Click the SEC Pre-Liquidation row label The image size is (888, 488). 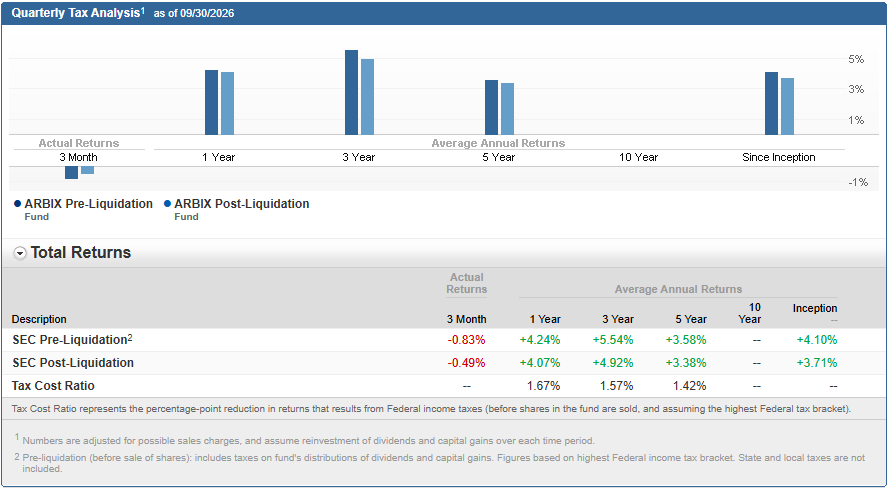pos(72,340)
